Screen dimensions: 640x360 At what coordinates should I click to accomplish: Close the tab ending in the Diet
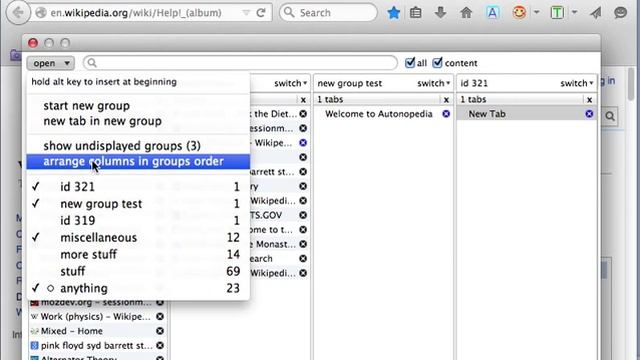pos(303,114)
